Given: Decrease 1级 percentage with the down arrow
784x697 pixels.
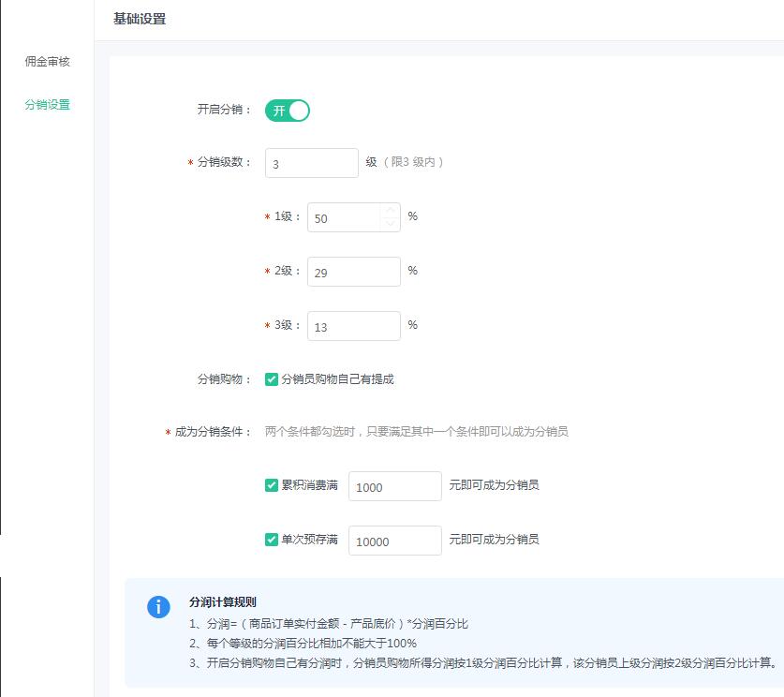Looking at the screenshot, I should 390,223.
